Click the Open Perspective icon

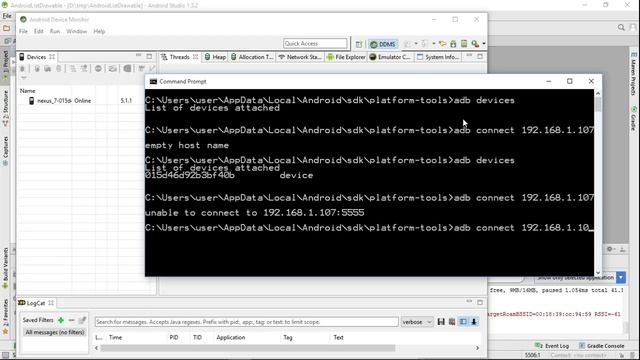(x=359, y=44)
